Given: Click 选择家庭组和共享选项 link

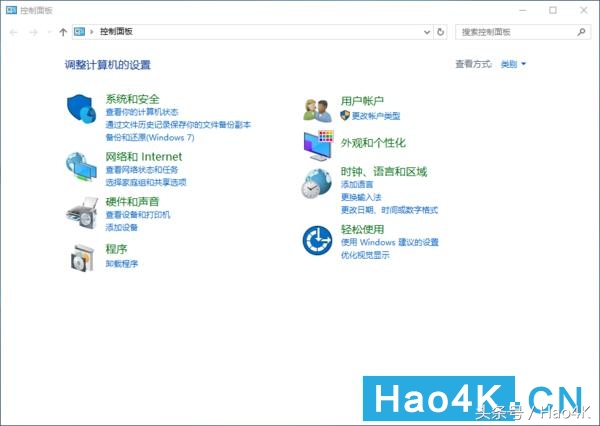Looking at the screenshot, I should (x=146, y=182).
